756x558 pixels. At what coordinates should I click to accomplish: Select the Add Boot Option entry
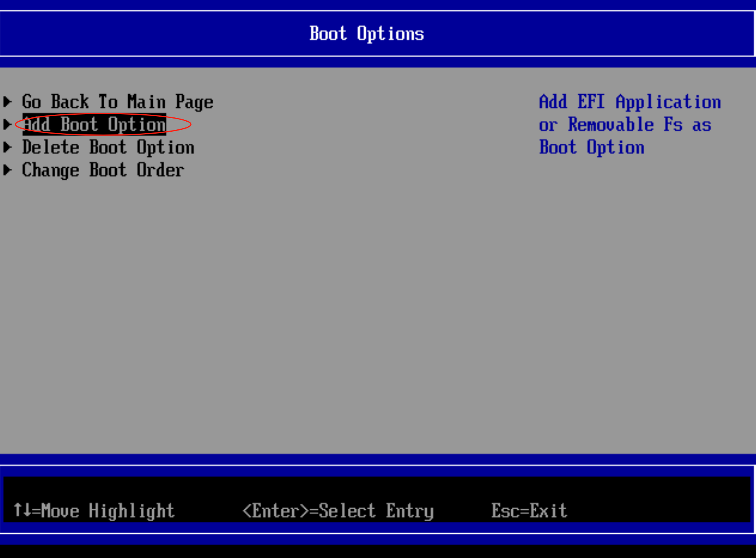point(95,124)
